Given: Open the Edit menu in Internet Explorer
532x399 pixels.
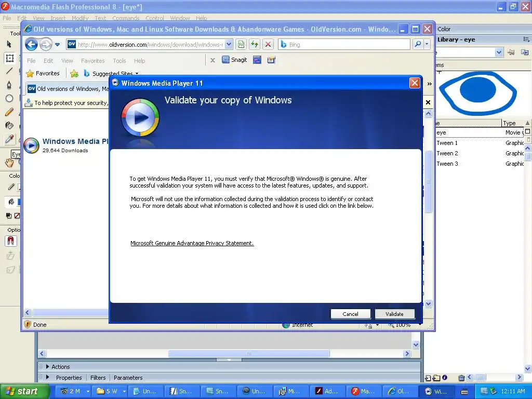Looking at the screenshot, I should tap(48, 61).
